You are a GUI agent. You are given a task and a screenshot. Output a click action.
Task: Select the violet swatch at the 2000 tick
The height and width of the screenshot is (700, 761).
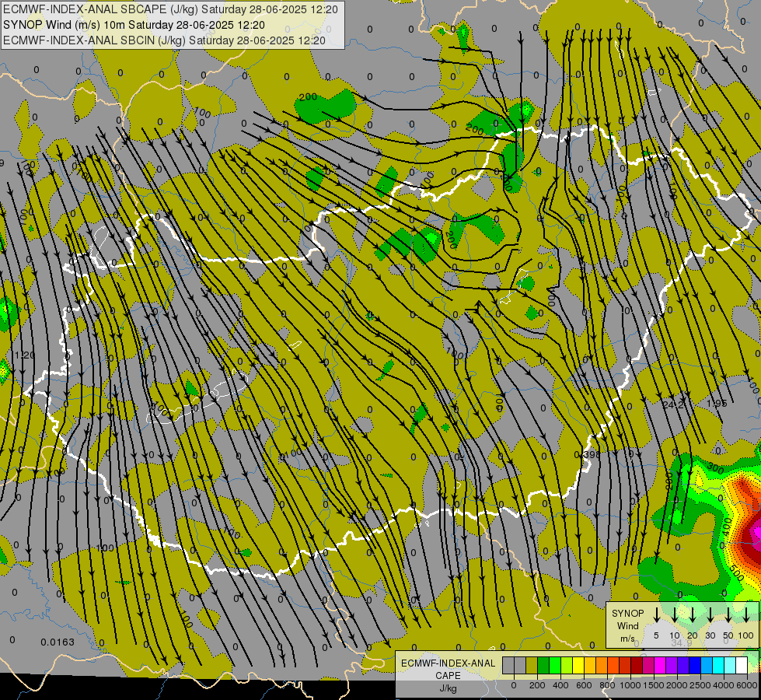[672, 665]
